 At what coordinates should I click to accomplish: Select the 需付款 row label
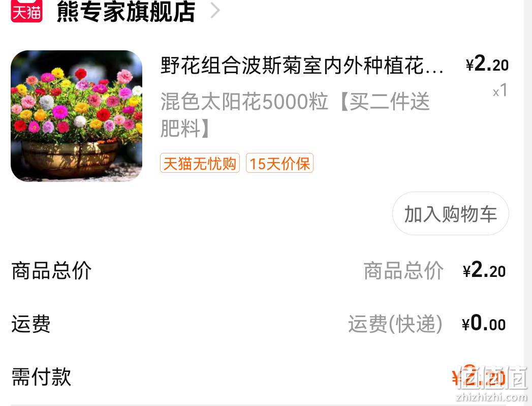pos(41,377)
